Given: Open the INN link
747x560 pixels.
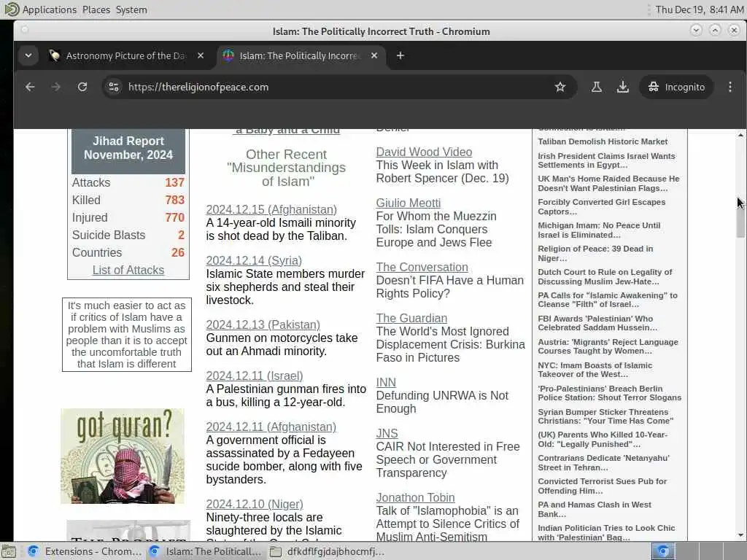Looking at the screenshot, I should 386,382.
